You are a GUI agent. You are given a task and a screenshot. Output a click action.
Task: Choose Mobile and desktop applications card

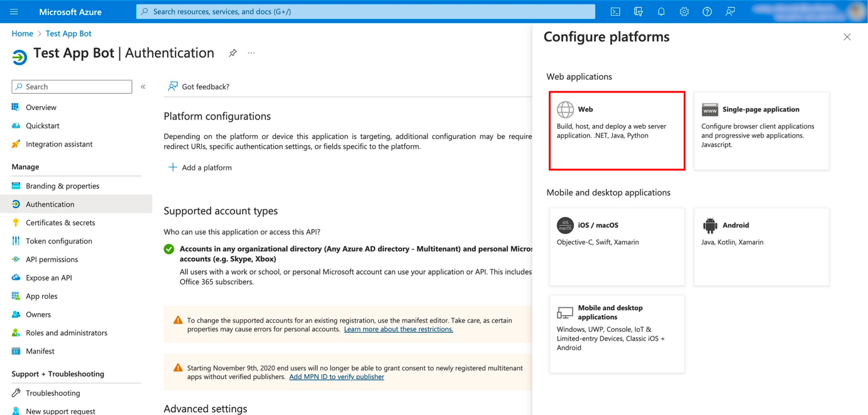tap(617, 334)
